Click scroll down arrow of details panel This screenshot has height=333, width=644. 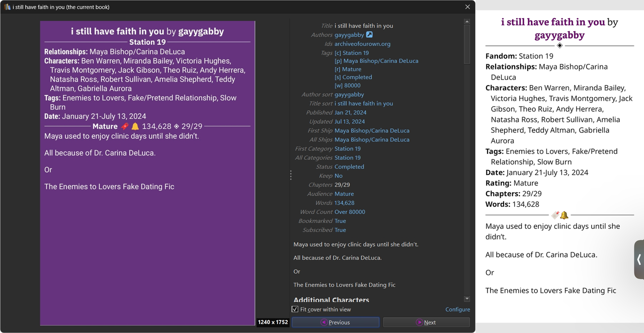(x=467, y=299)
